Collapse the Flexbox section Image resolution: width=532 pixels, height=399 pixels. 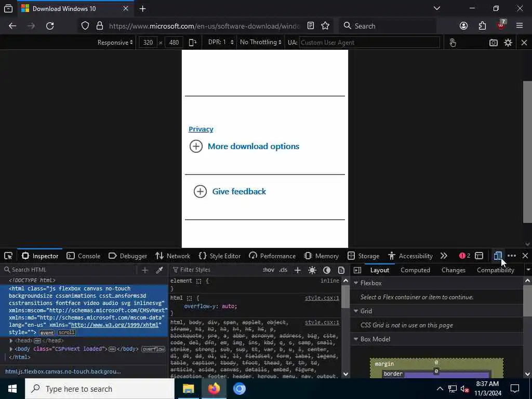click(x=356, y=283)
